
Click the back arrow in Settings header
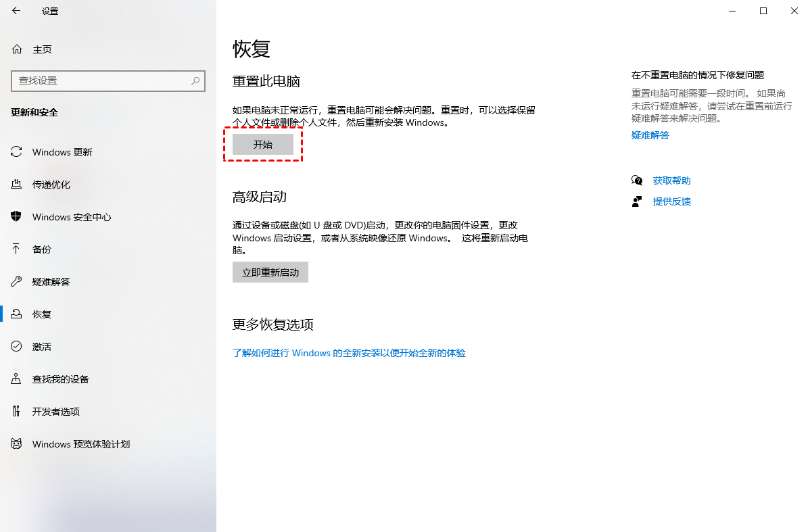16,11
